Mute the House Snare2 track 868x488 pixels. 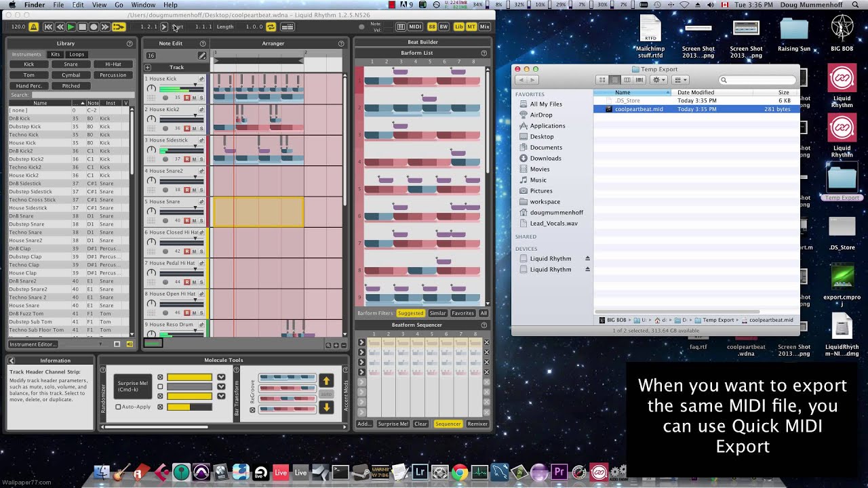point(194,190)
